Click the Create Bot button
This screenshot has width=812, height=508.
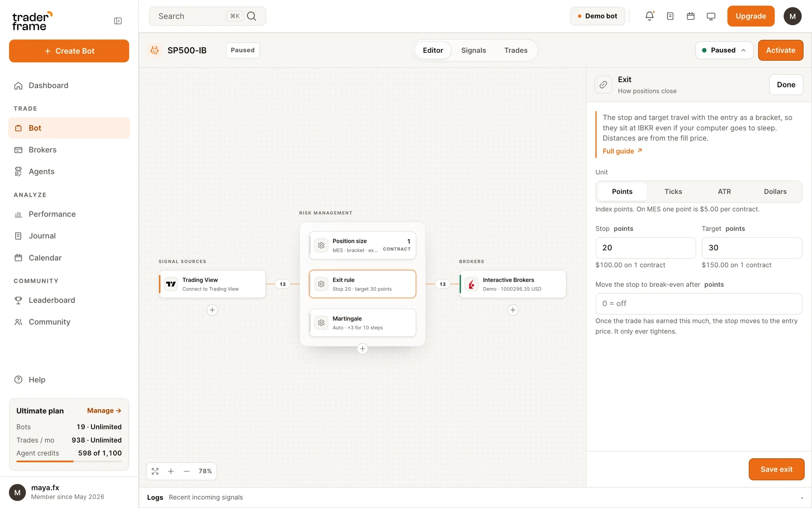[69, 51]
